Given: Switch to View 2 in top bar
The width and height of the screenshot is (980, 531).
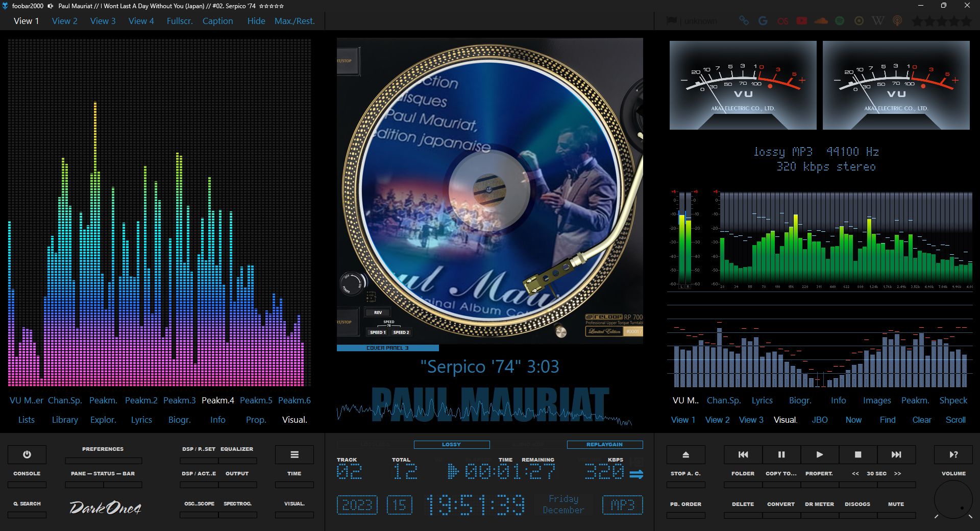Looking at the screenshot, I should pyautogui.click(x=65, y=21).
